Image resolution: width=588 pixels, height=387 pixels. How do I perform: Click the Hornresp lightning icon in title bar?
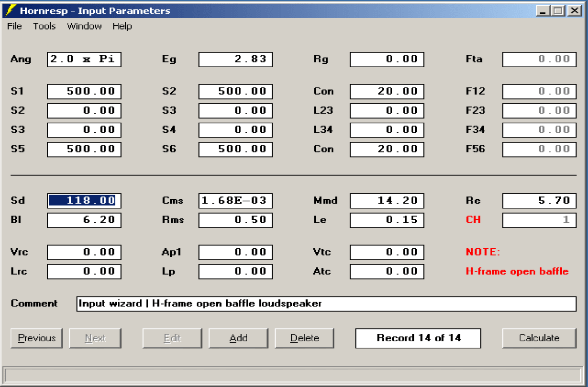point(11,10)
